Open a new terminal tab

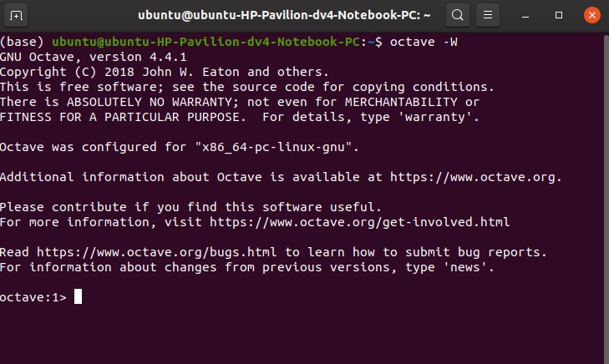(x=17, y=15)
